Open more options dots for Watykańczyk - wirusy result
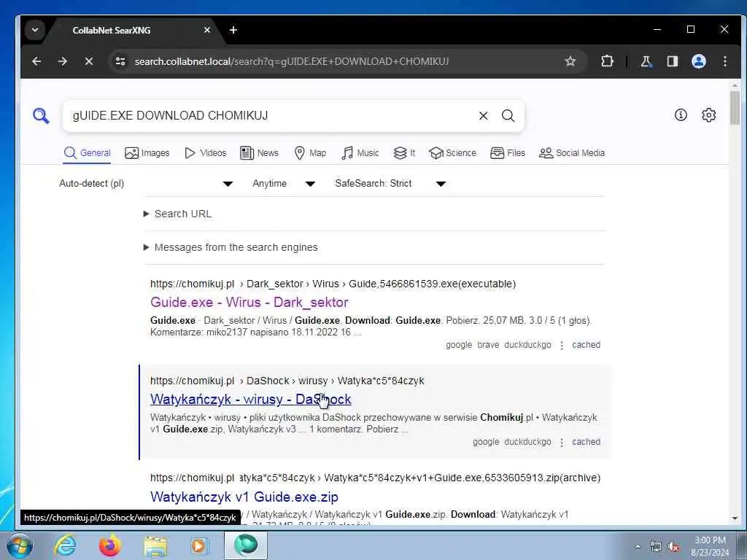Image resolution: width=747 pixels, height=560 pixels. click(562, 443)
